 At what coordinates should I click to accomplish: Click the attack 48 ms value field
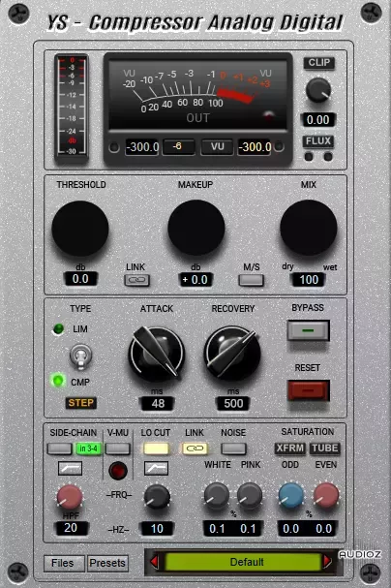pyautogui.click(x=158, y=404)
